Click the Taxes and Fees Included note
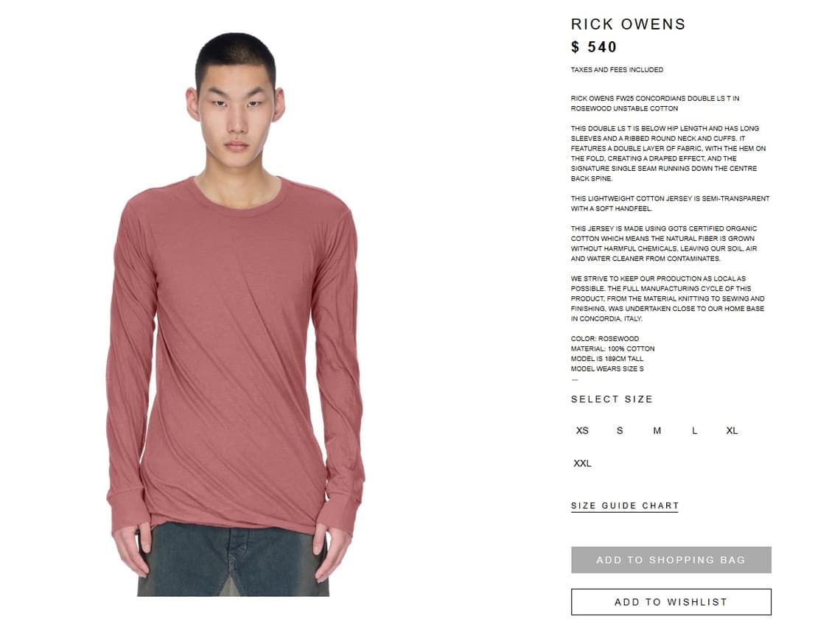The width and height of the screenshot is (829, 644). [617, 70]
